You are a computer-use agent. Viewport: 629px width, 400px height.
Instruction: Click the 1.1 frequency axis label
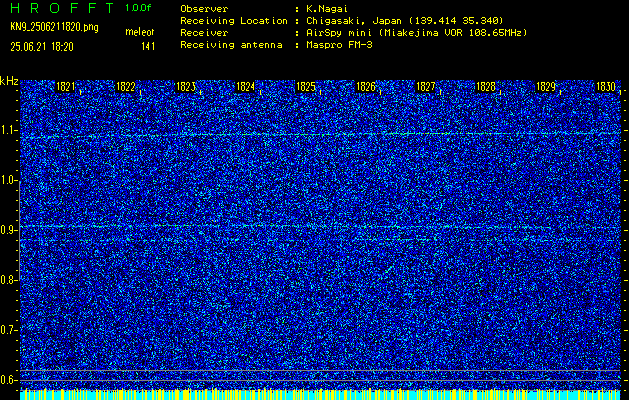pyautogui.click(x=9, y=130)
